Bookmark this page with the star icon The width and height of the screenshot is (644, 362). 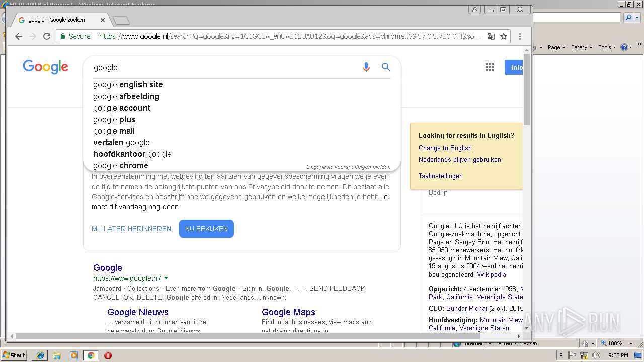pyautogui.click(x=503, y=36)
